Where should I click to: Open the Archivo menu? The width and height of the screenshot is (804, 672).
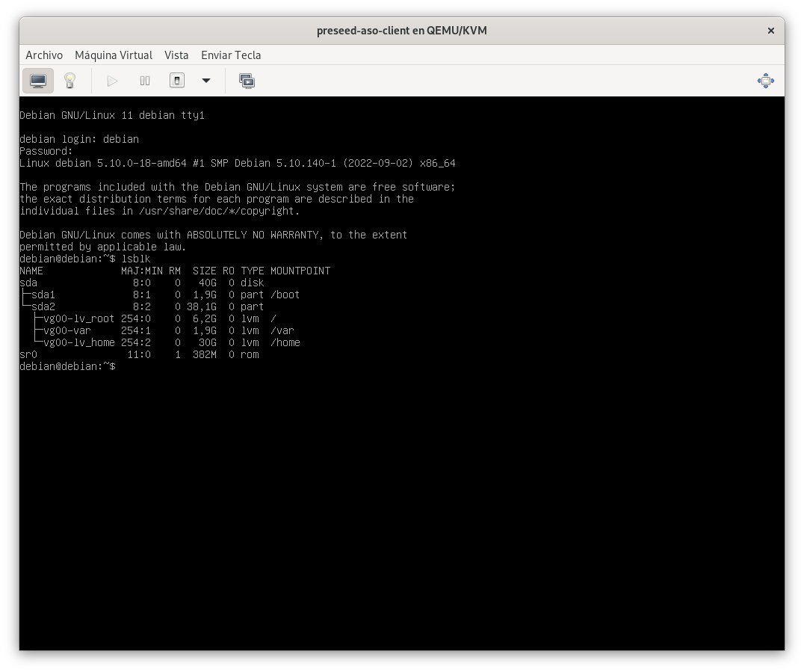[44, 55]
